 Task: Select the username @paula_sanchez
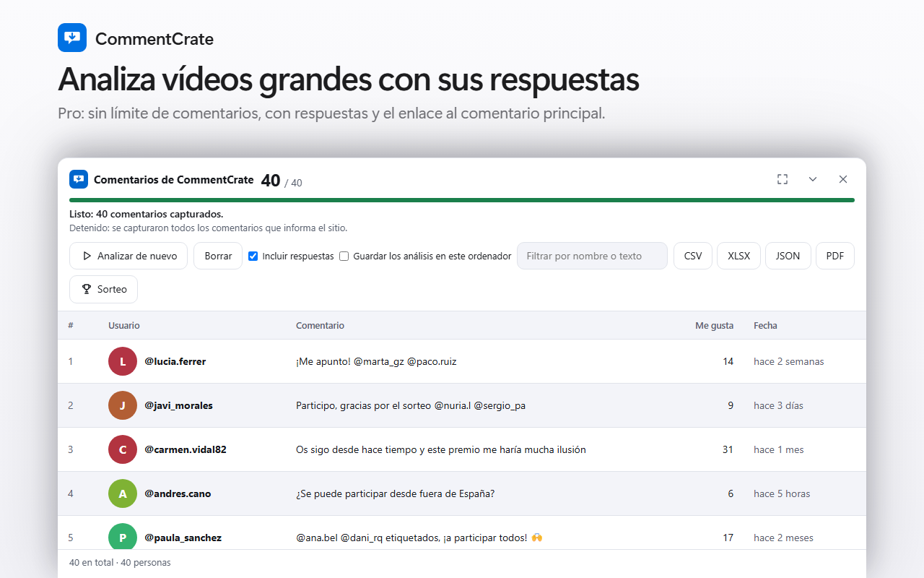tap(183, 538)
